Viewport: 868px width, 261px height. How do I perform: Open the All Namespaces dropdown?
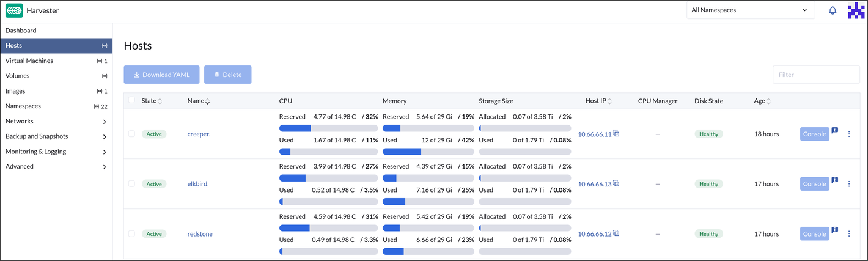click(751, 10)
